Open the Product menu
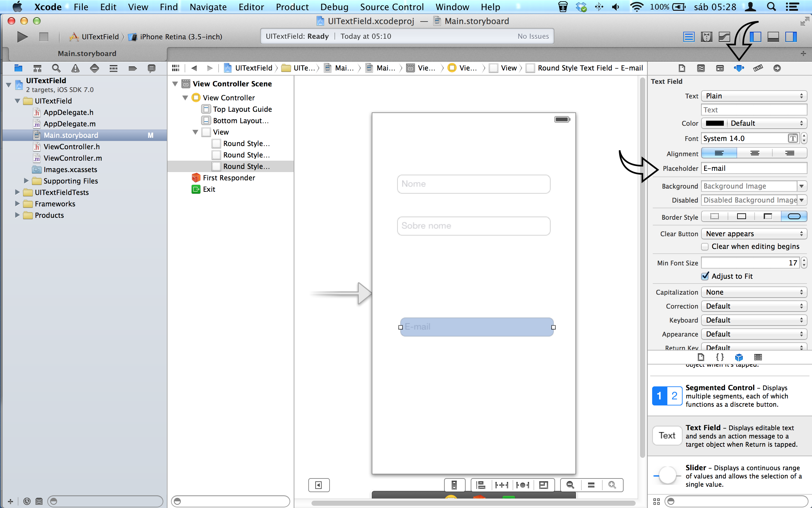Screen dimensions: 812x508 (x=292, y=7)
